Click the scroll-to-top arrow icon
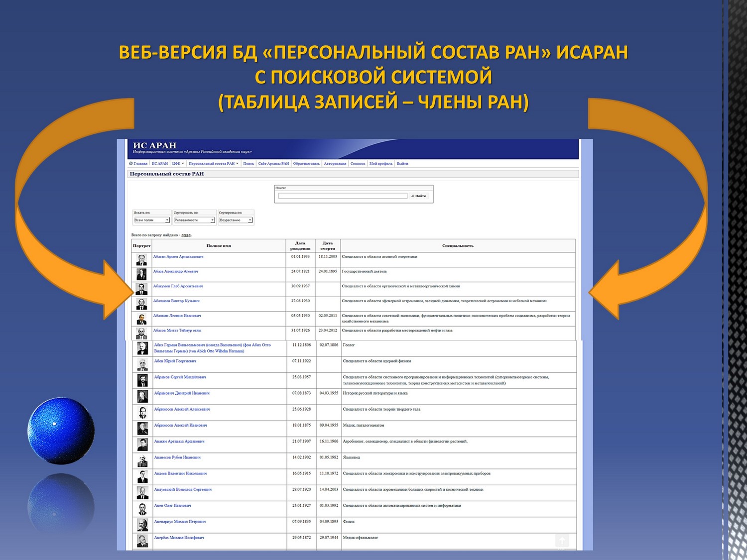Screen dimensions: 747x560 click(x=562, y=540)
